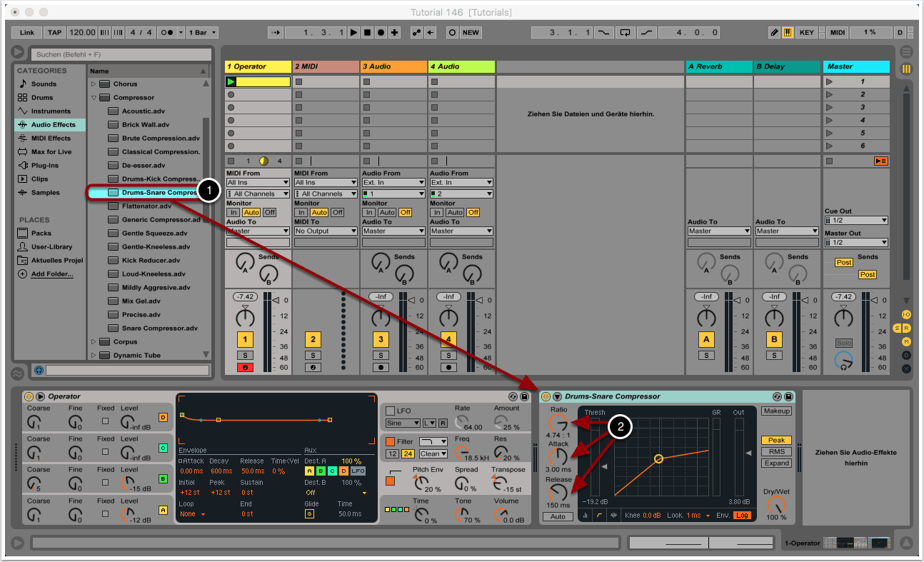Expand the Chorus folder in the browser
This screenshot has height=562, width=924.
(93, 84)
